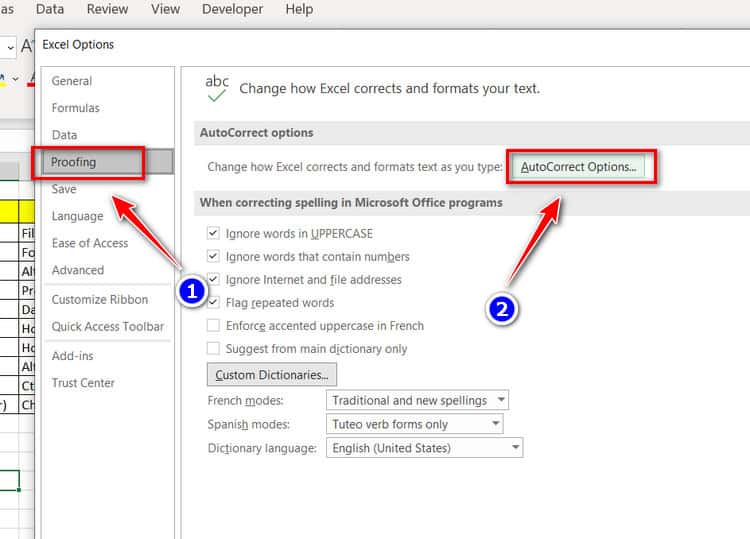Toggle Ignore Internet and file addresses
The height and width of the screenshot is (539, 750).
(213, 279)
